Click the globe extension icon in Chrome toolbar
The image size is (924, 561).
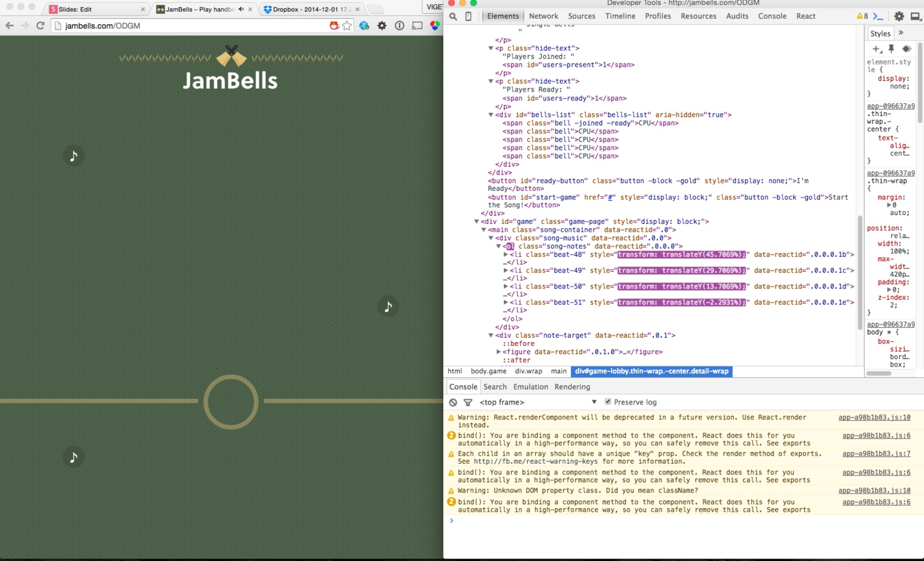coord(364,26)
